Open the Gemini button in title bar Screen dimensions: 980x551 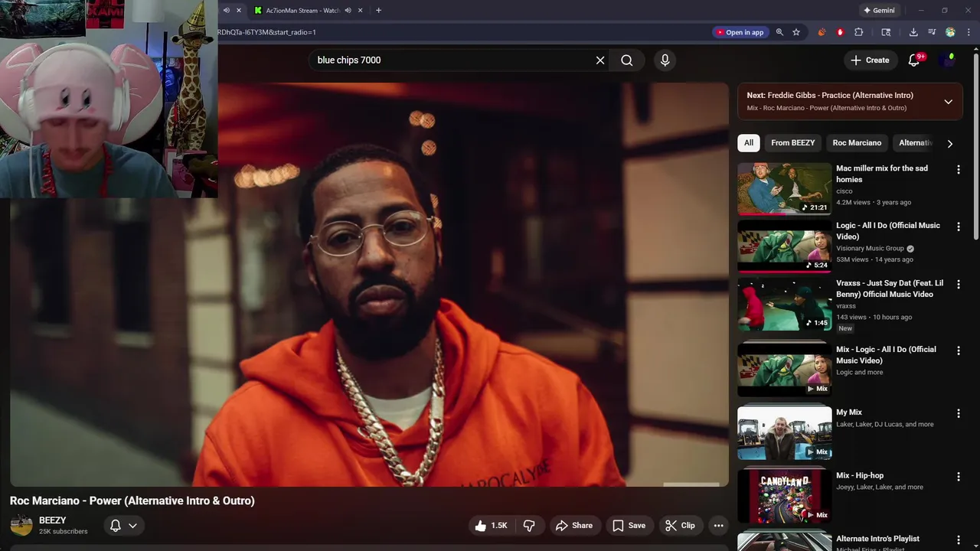point(879,11)
